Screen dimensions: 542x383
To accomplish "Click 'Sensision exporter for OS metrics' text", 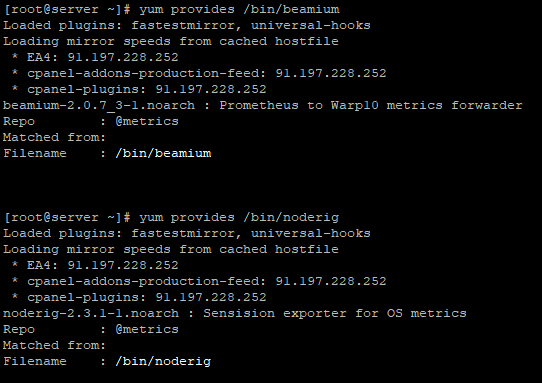I will click(335, 314).
